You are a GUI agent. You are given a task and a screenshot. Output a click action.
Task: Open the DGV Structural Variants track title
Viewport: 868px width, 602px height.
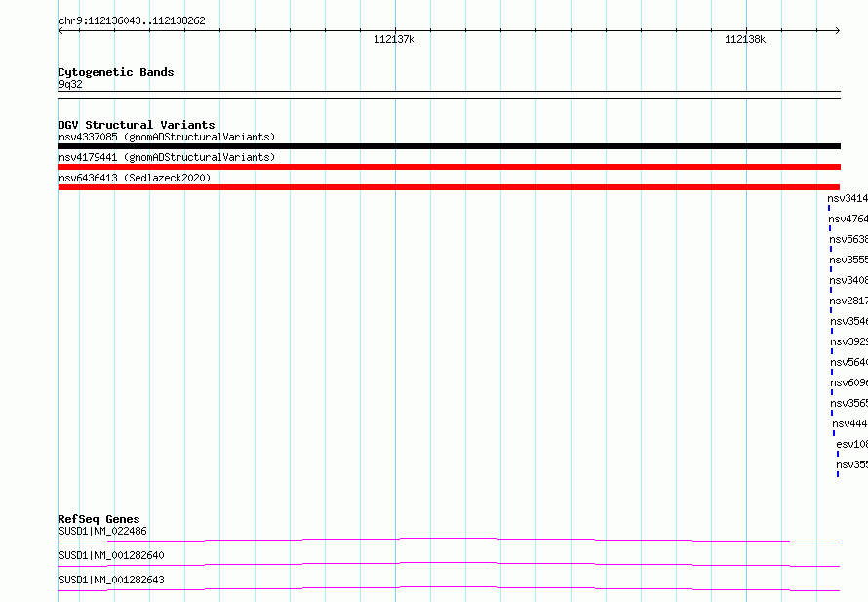137,125
